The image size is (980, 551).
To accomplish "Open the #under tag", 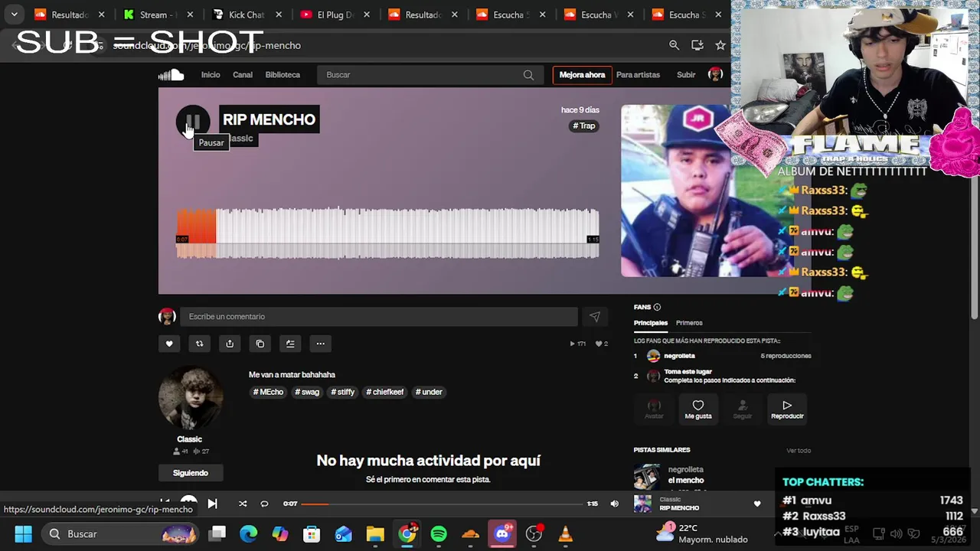I will tap(429, 392).
